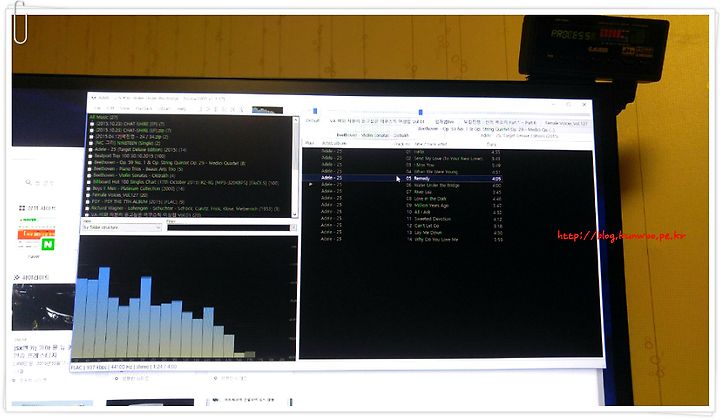Sort by the Track no column header
The height and width of the screenshot is (420, 720).
pyautogui.click(x=402, y=144)
